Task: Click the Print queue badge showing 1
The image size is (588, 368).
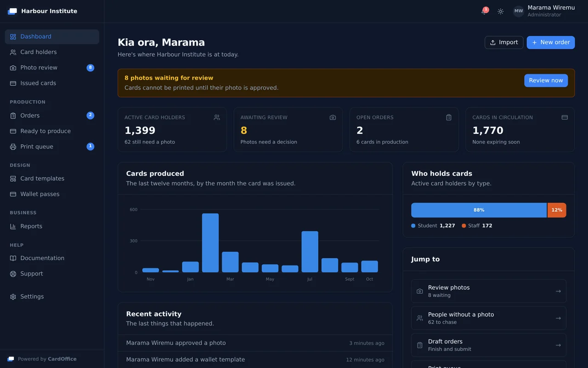Action: tap(90, 147)
